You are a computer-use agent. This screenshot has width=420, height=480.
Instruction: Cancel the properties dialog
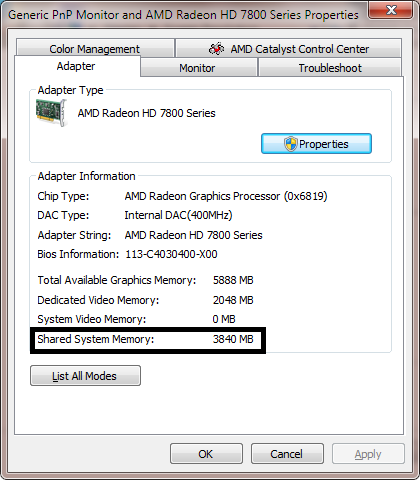[287, 454]
